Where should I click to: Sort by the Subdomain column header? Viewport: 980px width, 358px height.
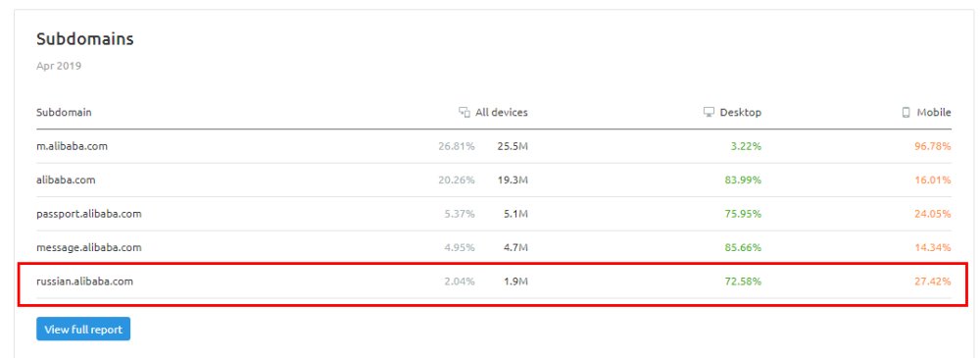64,113
